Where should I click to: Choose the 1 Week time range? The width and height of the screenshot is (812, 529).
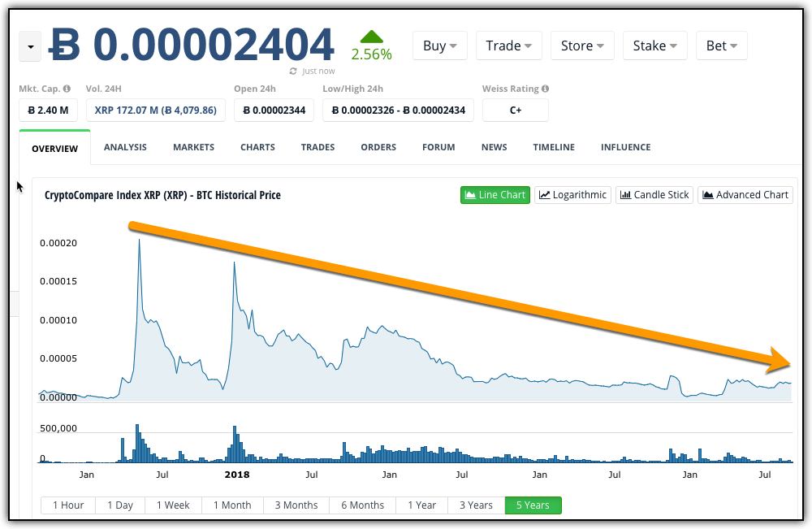[x=173, y=505]
